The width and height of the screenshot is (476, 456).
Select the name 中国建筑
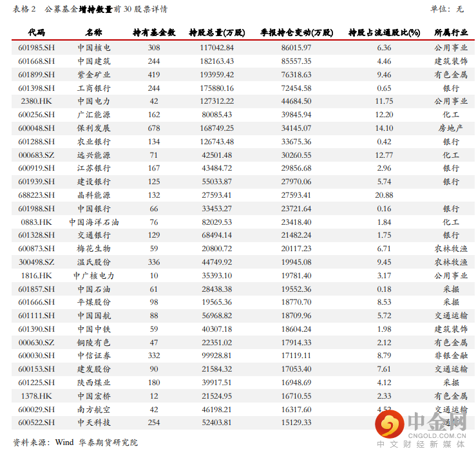pyautogui.click(x=94, y=61)
